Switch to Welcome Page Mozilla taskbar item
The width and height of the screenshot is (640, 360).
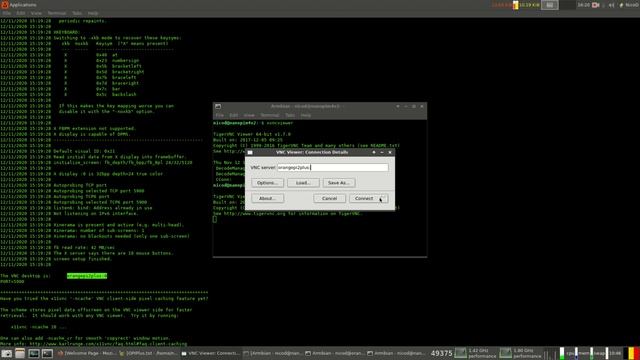coord(86,353)
